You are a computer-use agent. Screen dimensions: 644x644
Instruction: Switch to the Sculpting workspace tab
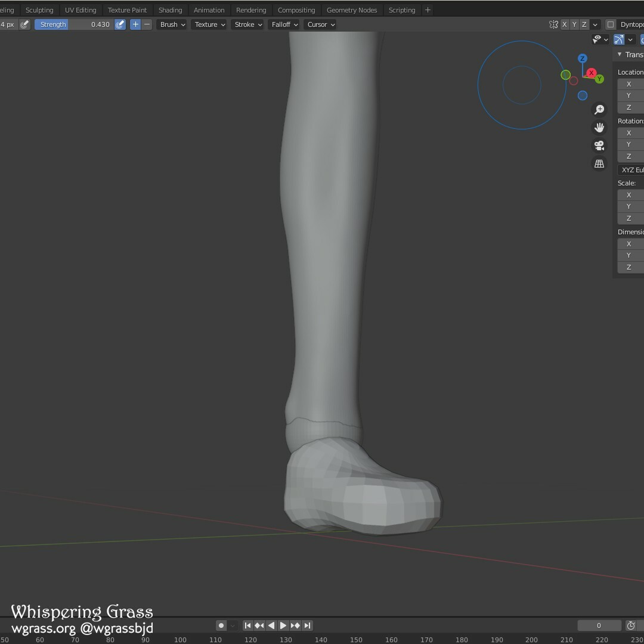tap(39, 10)
